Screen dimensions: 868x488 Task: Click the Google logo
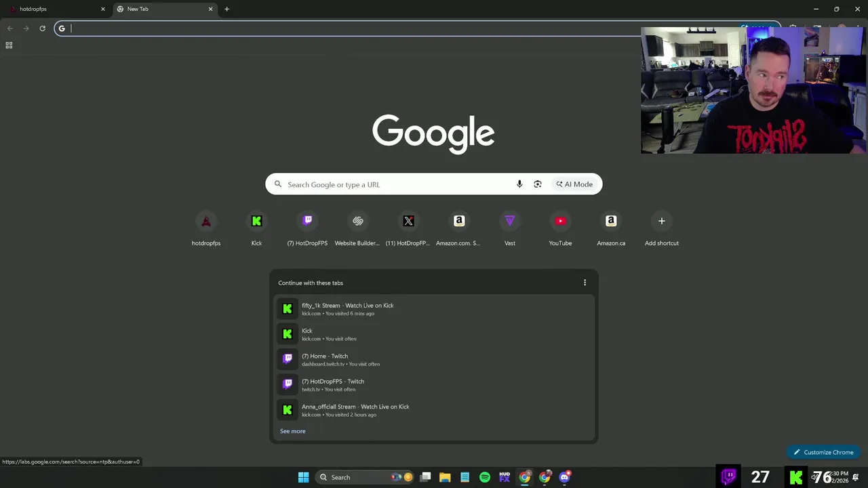(x=433, y=134)
